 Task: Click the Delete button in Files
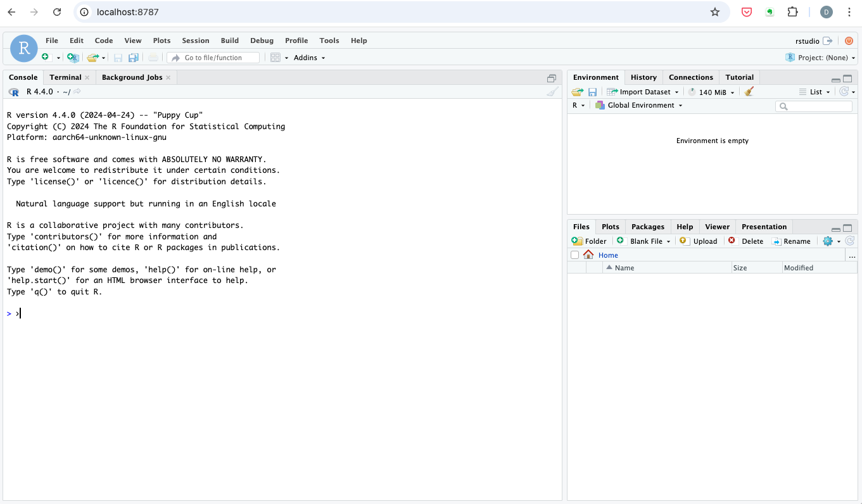(x=745, y=241)
